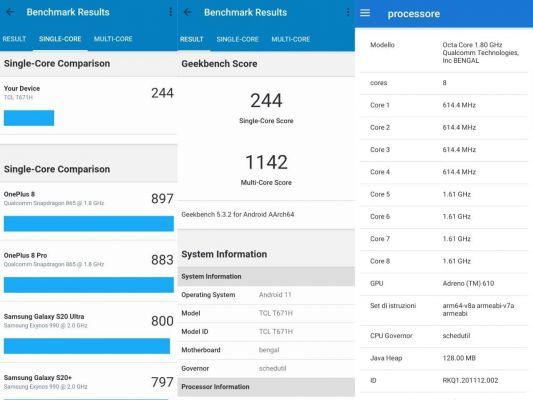Select RESULT tab in middle screen
Image resolution: width=533 pixels, height=400 pixels.
(191, 39)
